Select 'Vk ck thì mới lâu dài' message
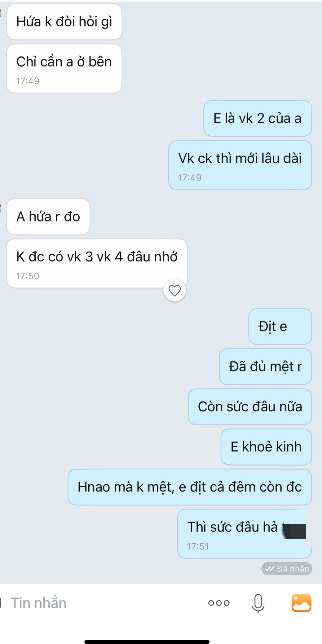Screen dimensions: 322x644 coord(240,165)
